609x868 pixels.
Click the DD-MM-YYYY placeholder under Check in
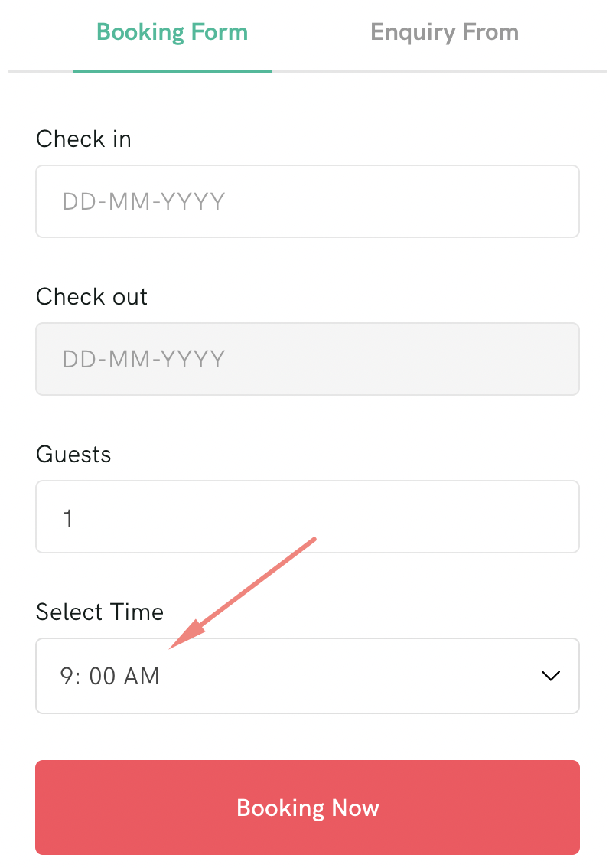click(x=144, y=201)
